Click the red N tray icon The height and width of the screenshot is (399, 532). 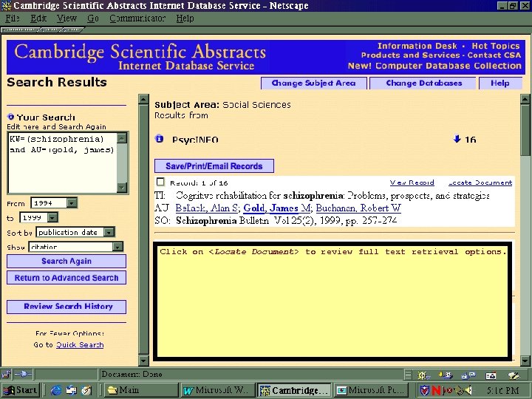[x=436, y=391]
